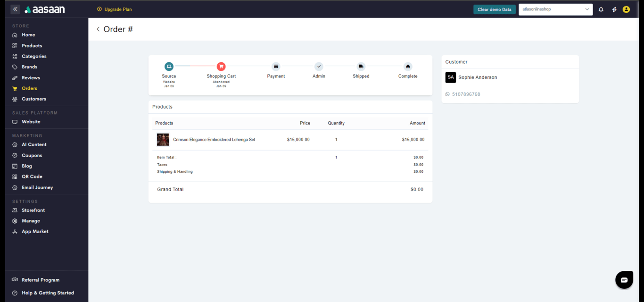Collapse the sidebar with double-chevron icon
Screen dimensions: 644x302
15,9
